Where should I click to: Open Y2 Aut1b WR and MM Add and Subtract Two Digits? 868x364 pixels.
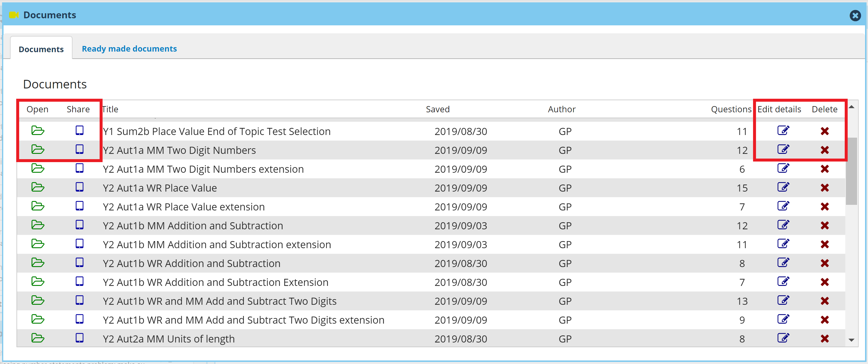(x=38, y=301)
